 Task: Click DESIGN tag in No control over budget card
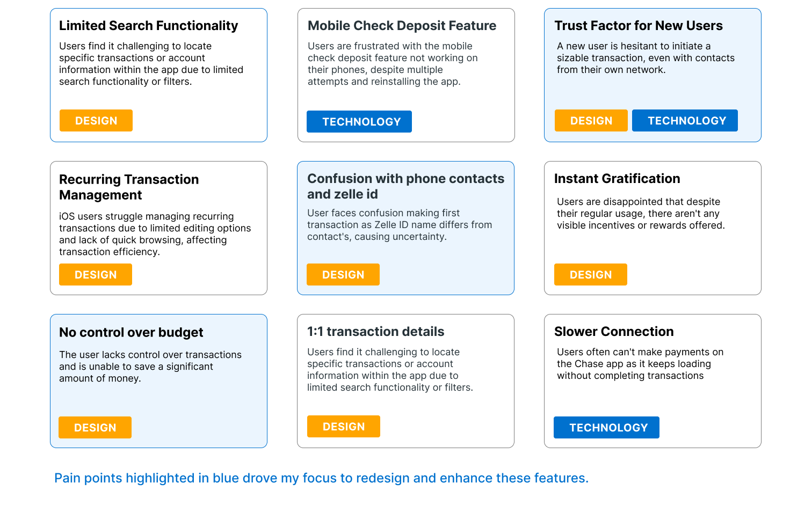pyautogui.click(x=95, y=428)
